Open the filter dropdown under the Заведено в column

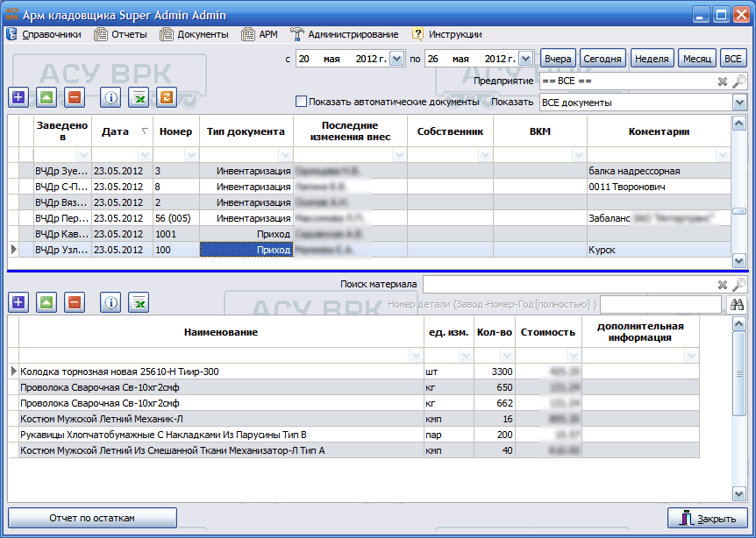83,155
